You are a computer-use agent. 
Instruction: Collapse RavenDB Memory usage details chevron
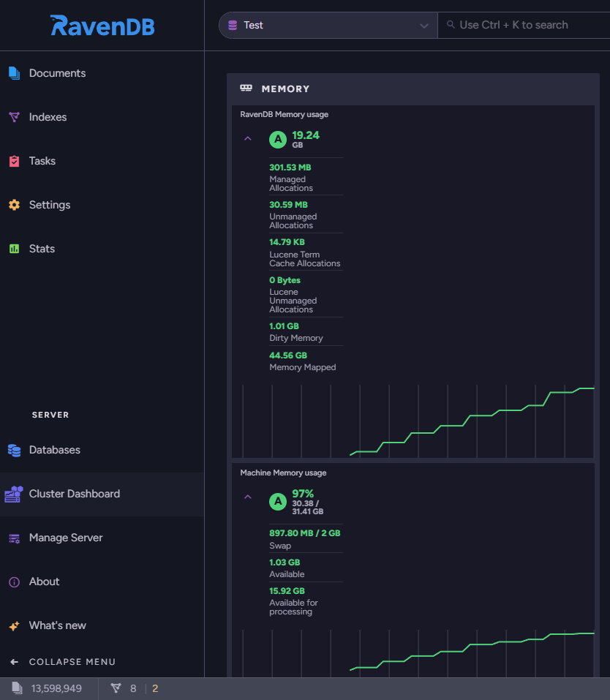[x=248, y=138]
